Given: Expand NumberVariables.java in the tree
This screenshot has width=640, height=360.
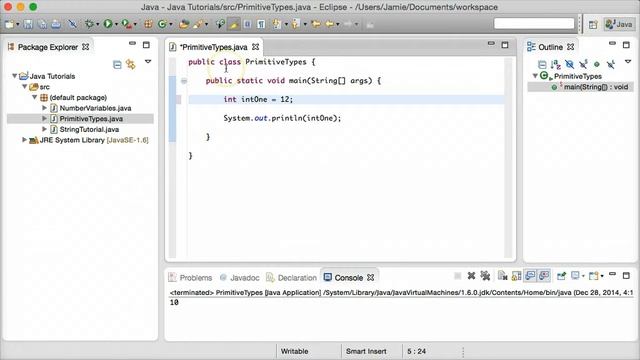Looking at the screenshot, I should [44, 108].
